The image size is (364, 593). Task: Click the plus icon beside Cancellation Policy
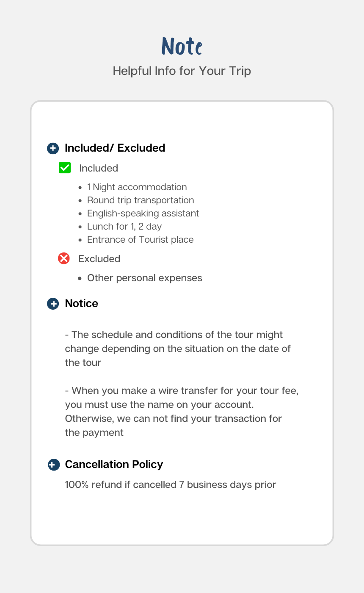(53, 465)
